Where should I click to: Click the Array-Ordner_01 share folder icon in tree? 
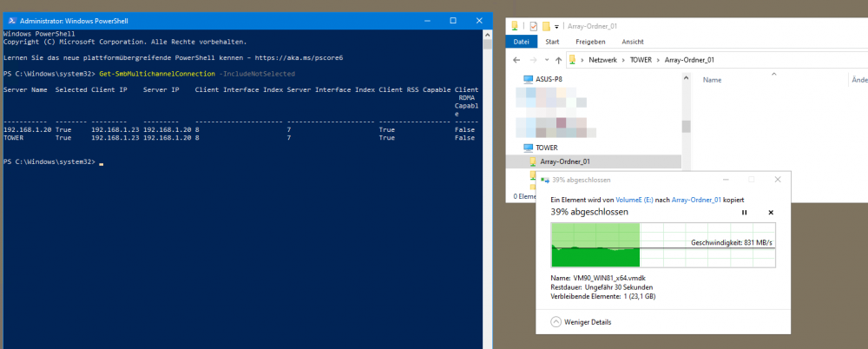[533, 161]
